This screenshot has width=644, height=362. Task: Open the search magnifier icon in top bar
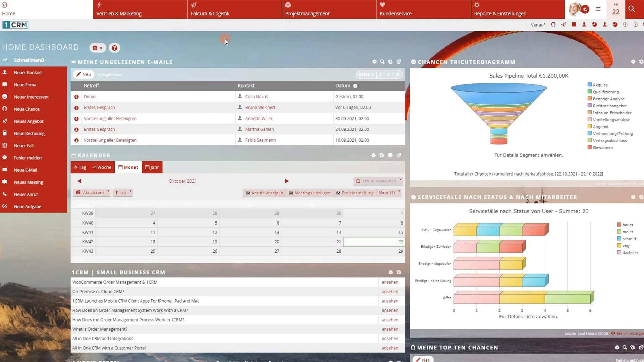[632, 9]
